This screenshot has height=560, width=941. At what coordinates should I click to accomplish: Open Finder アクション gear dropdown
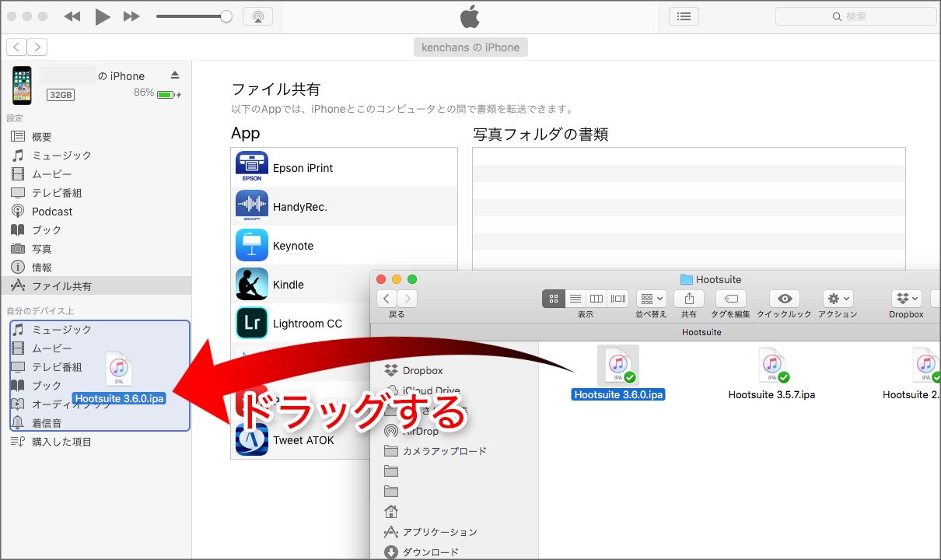coord(838,299)
